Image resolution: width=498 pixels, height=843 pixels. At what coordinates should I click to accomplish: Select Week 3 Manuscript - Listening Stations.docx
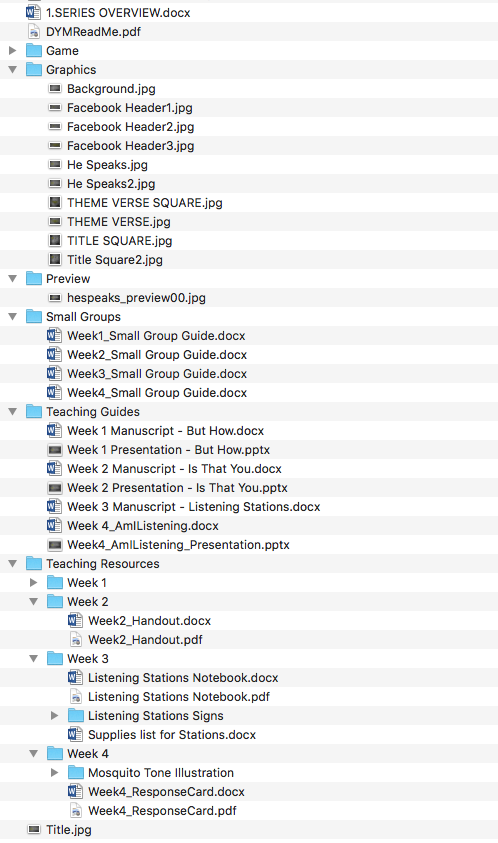click(194, 506)
